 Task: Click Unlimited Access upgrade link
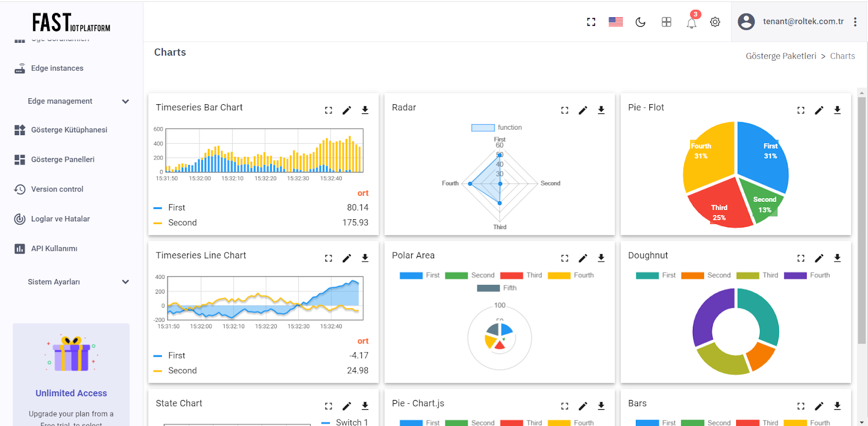click(71, 393)
